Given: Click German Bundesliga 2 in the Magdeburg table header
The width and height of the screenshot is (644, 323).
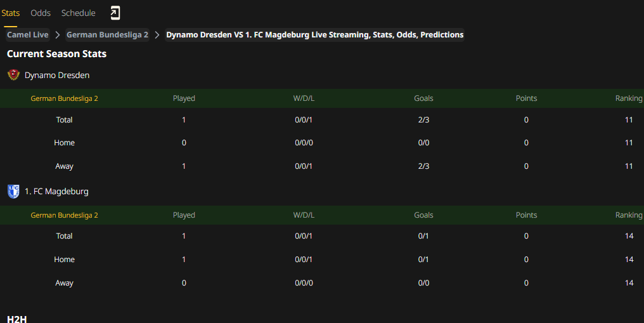Looking at the screenshot, I should [x=64, y=215].
